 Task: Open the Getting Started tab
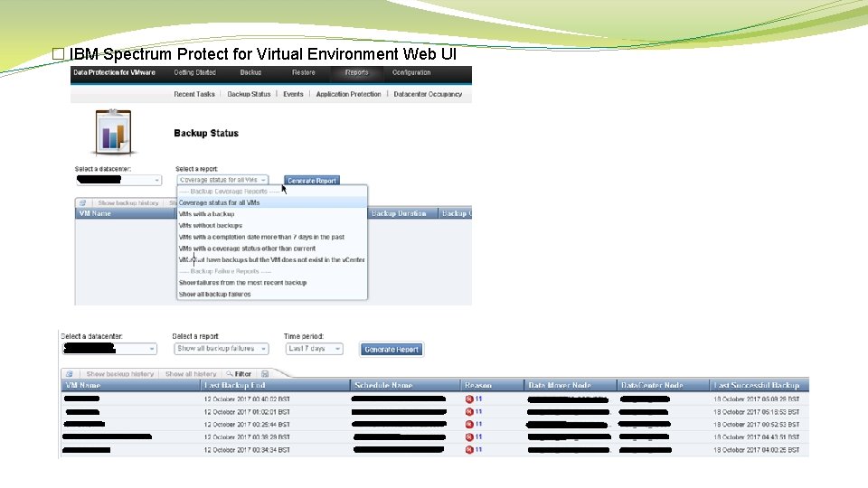point(195,72)
